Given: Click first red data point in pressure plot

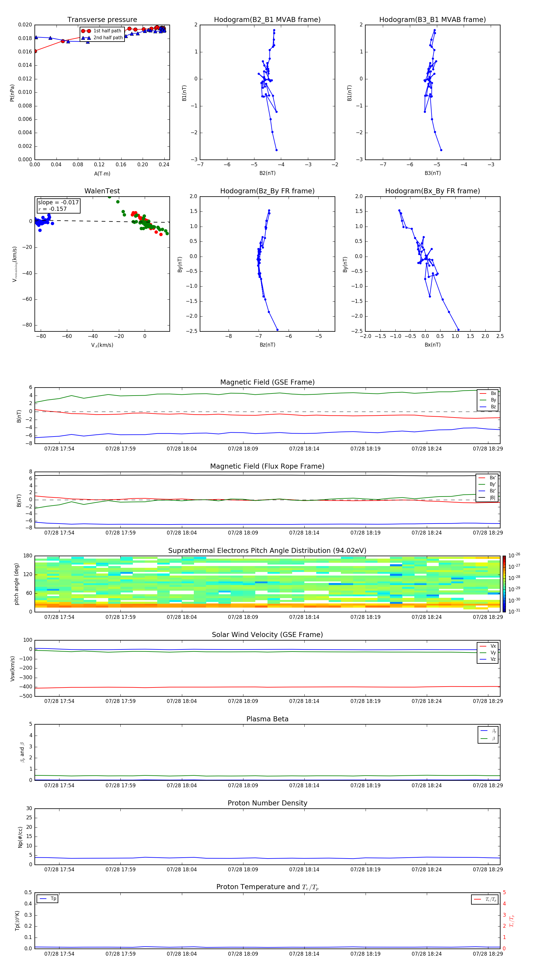Looking at the screenshot, I should (35, 51).
